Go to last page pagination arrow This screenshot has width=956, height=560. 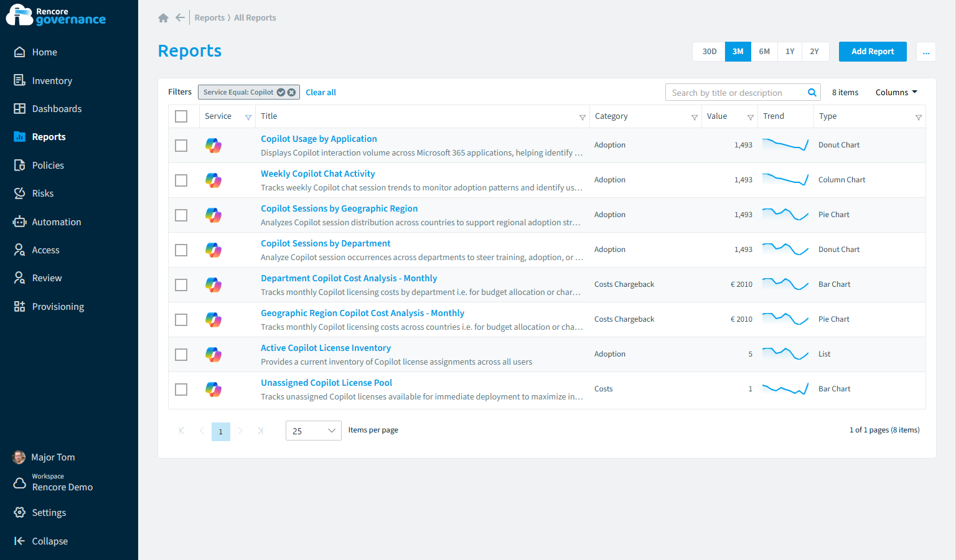pos(260,431)
